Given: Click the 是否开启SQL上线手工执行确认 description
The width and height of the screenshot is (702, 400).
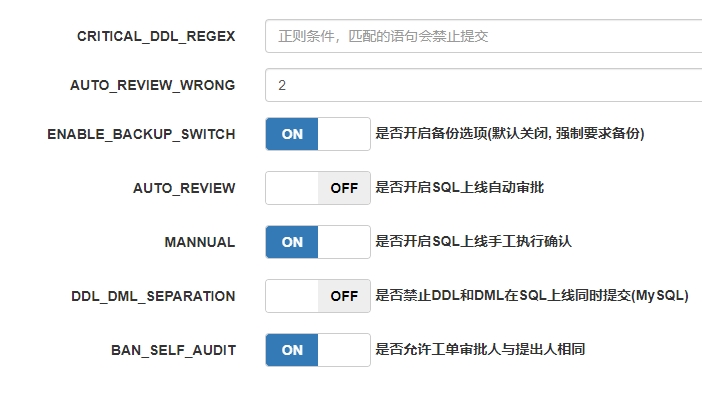Looking at the screenshot, I should point(473,242).
